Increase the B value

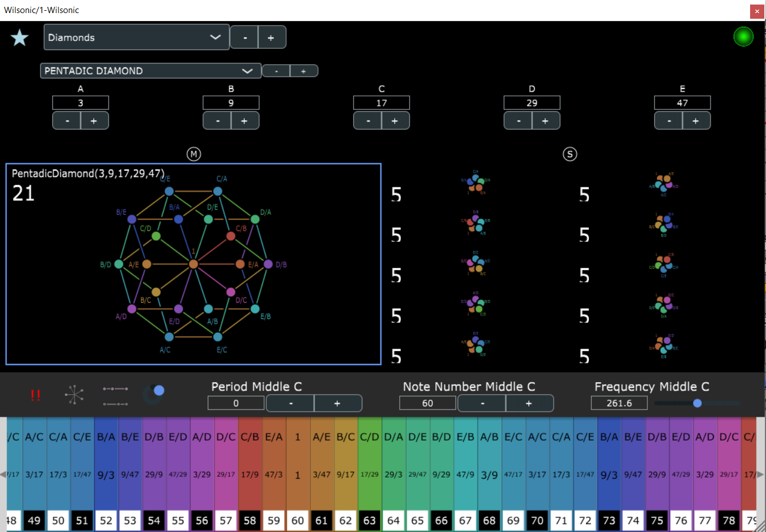click(x=245, y=121)
